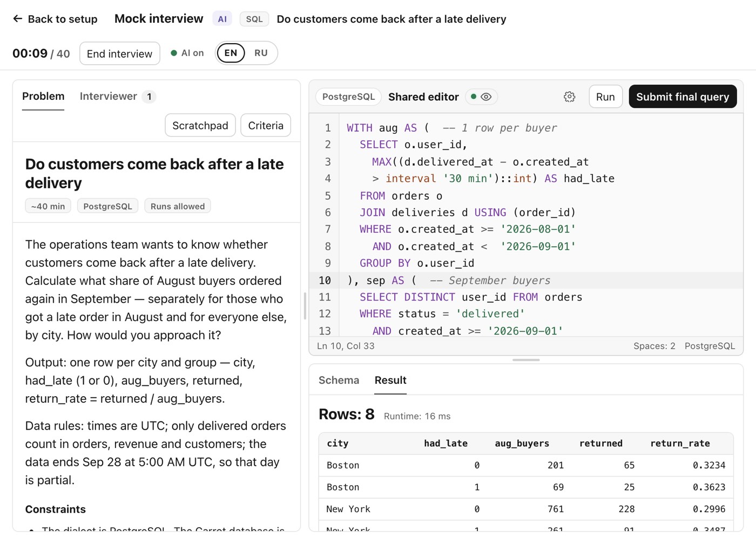The width and height of the screenshot is (756, 544).
Task: Select the EN language option
Action: tap(231, 53)
